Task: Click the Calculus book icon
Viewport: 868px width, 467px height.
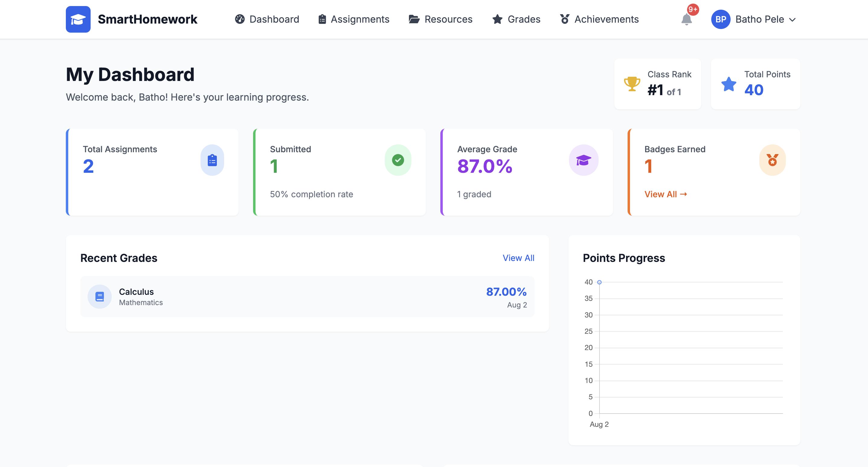Action: click(x=99, y=297)
